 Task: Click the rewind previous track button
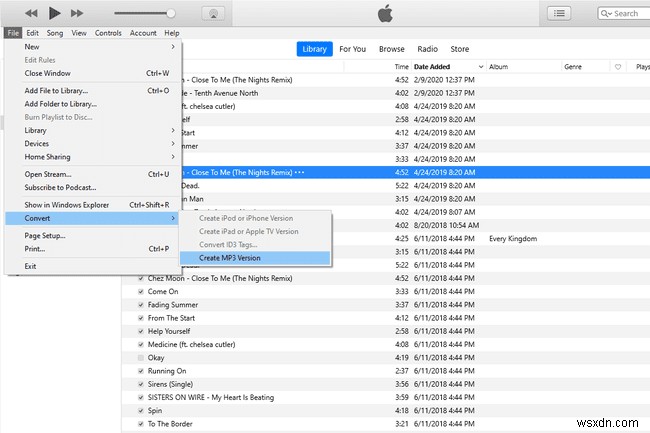coord(31,13)
